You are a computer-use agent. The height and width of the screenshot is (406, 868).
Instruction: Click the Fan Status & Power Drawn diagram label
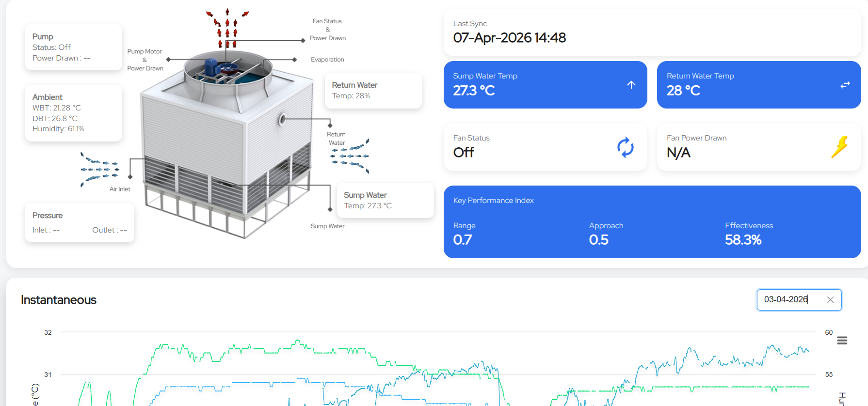pyautogui.click(x=328, y=30)
